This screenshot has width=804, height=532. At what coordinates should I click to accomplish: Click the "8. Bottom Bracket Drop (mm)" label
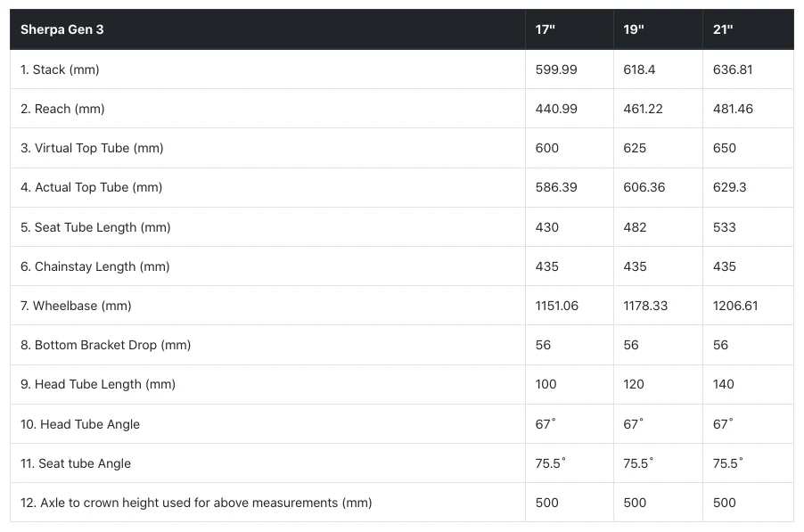click(x=105, y=345)
